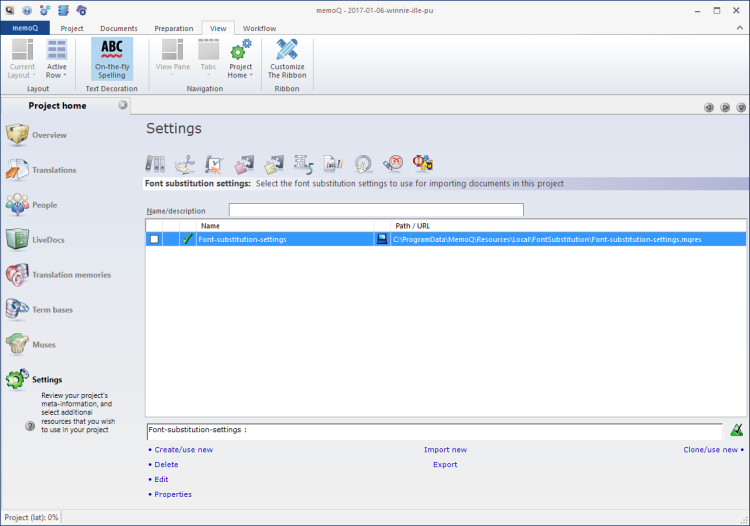Click the Name/description filter field
The width and height of the screenshot is (750, 526).
(x=376, y=210)
